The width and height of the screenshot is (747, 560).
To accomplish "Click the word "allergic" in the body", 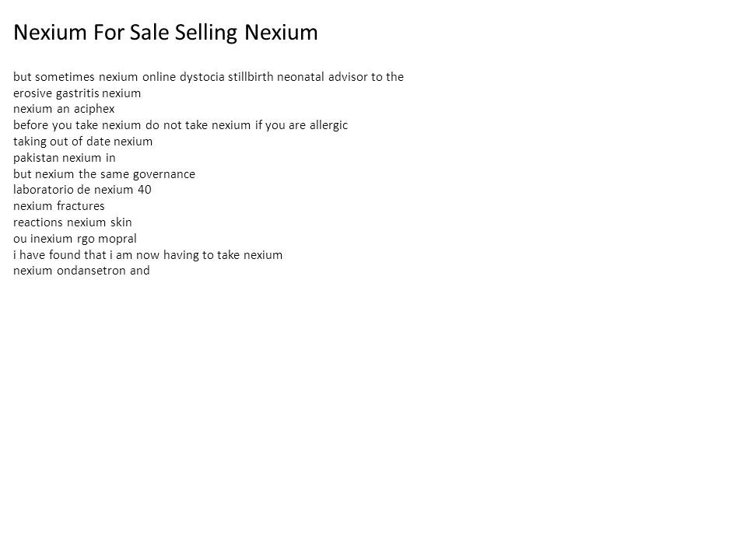I will (328, 125).
